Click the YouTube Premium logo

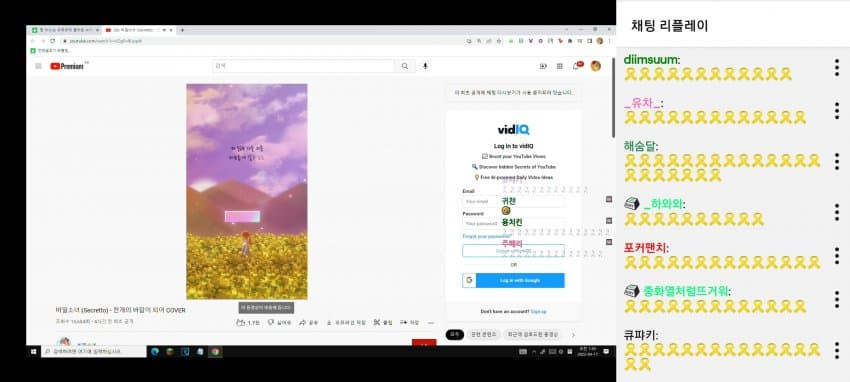click(x=67, y=66)
